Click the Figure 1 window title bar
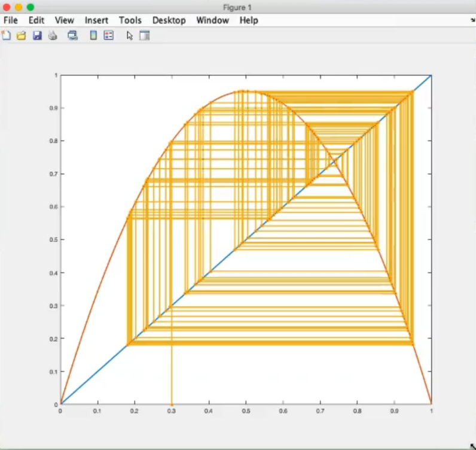The width and height of the screenshot is (476, 450). (x=238, y=7)
